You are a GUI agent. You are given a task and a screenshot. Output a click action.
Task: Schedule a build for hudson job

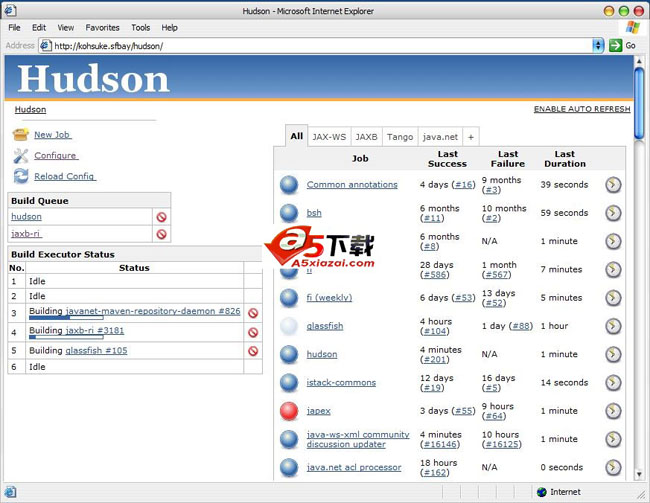click(x=613, y=355)
